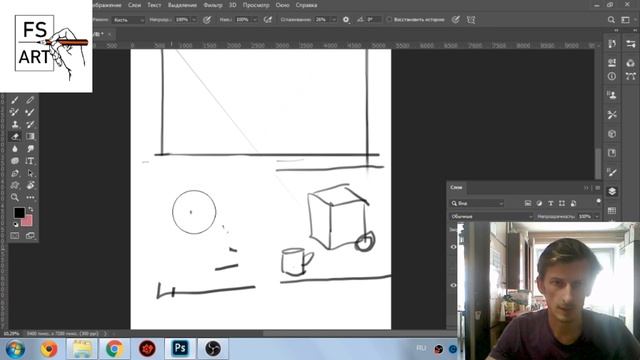Open the Layers panel options menu
The image size is (640, 360).
[598, 188]
